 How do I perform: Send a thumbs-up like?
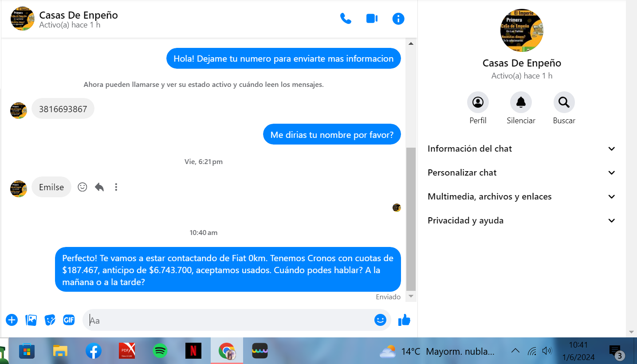(x=404, y=320)
